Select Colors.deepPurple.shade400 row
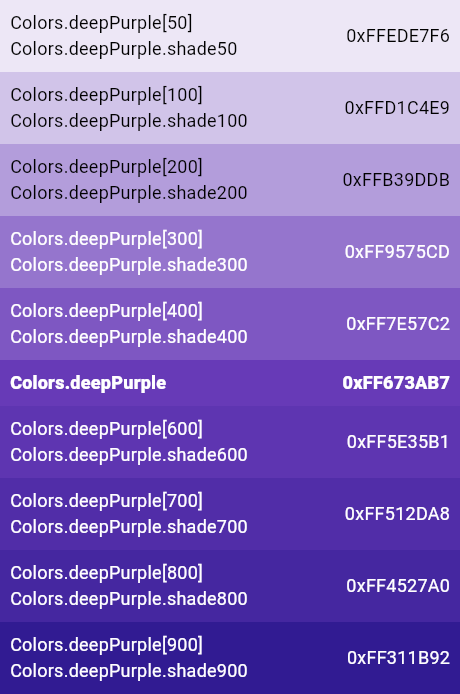460x694 pixels. [x=230, y=324]
